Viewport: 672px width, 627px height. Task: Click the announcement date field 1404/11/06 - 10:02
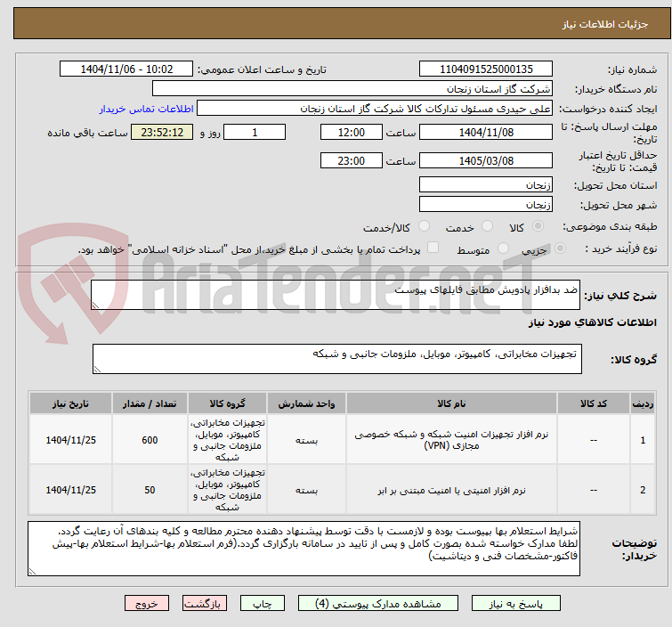(126, 69)
